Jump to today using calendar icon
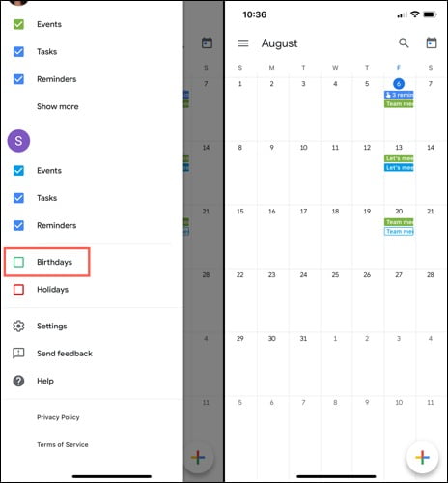The height and width of the screenshot is (483, 448). [x=432, y=43]
